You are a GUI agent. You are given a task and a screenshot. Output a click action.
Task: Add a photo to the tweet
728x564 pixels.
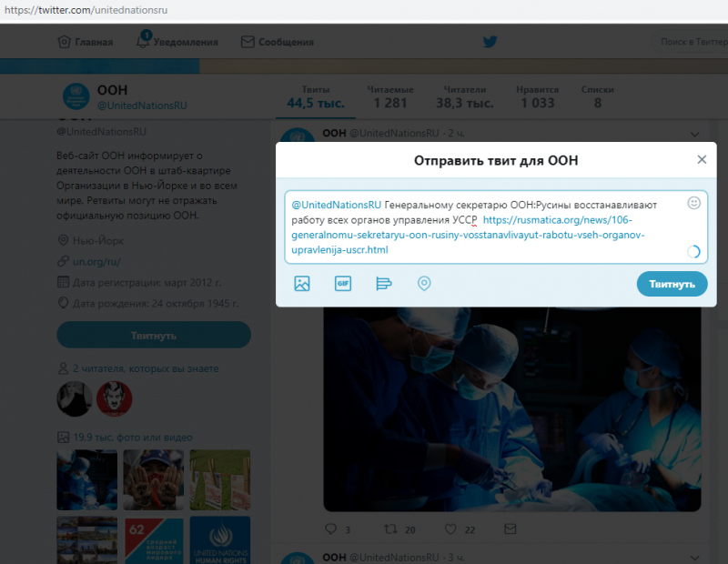[x=302, y=283]
